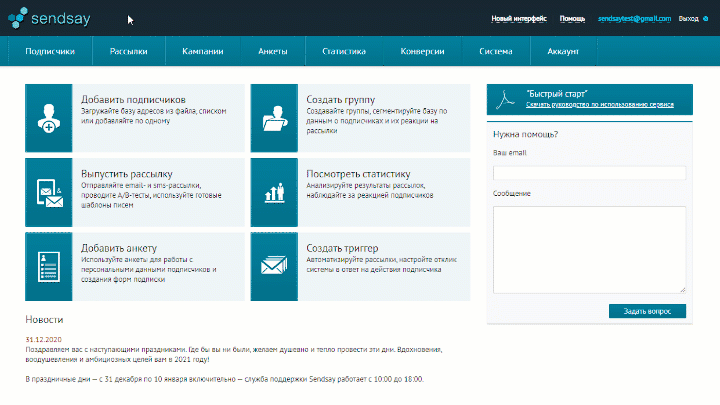Open the Подписчики menu
Viewport: 720px width, 405px height.
[50, 51]
